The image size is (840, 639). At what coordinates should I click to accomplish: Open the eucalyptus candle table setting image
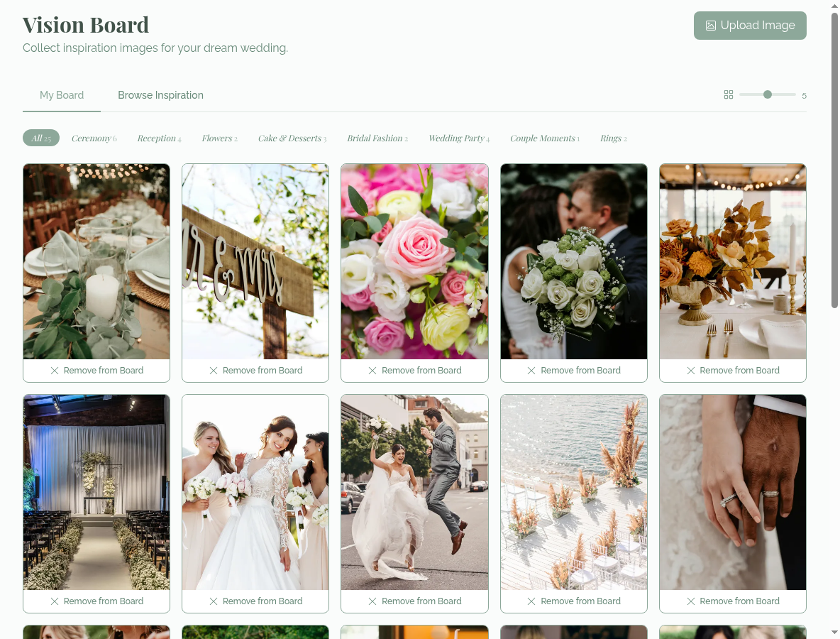pos(96,261)
